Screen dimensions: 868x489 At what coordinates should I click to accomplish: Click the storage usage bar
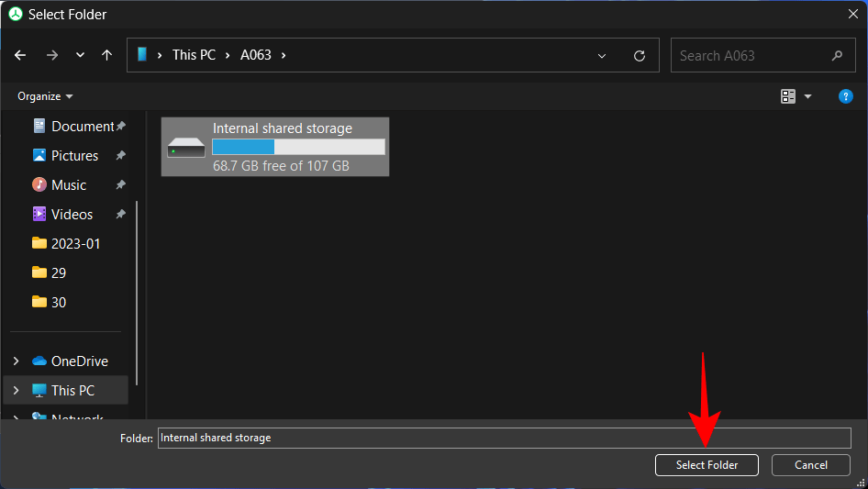298,147
